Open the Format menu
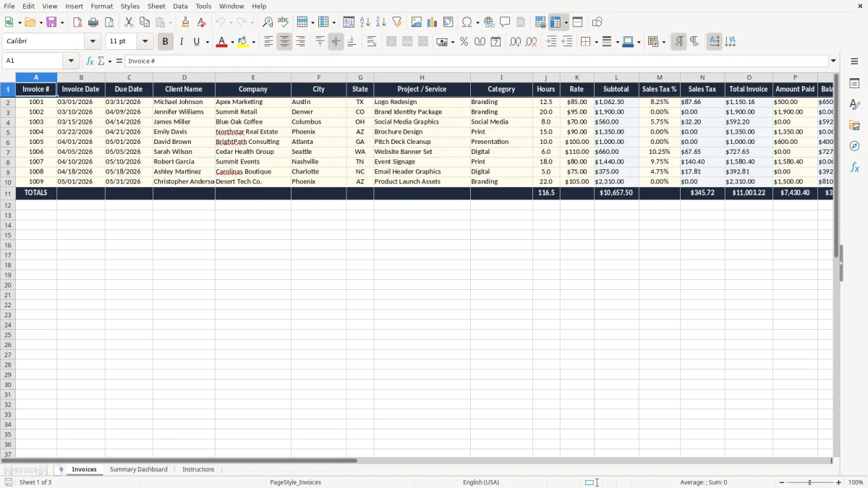868x488 pixels. tap(102, 6)
